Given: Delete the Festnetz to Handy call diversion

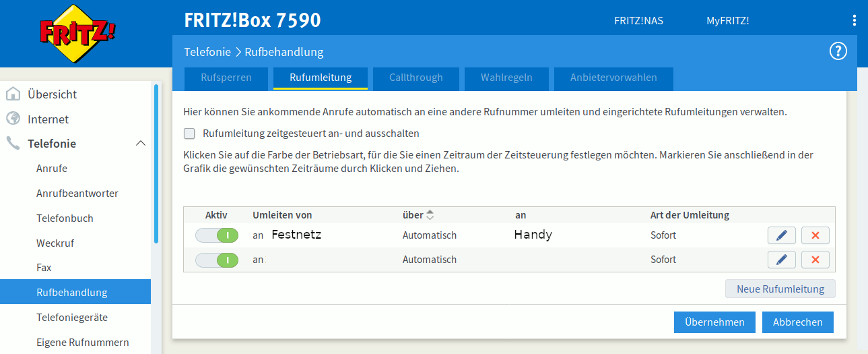Looking at the screenshot, I should click(815, 235).
